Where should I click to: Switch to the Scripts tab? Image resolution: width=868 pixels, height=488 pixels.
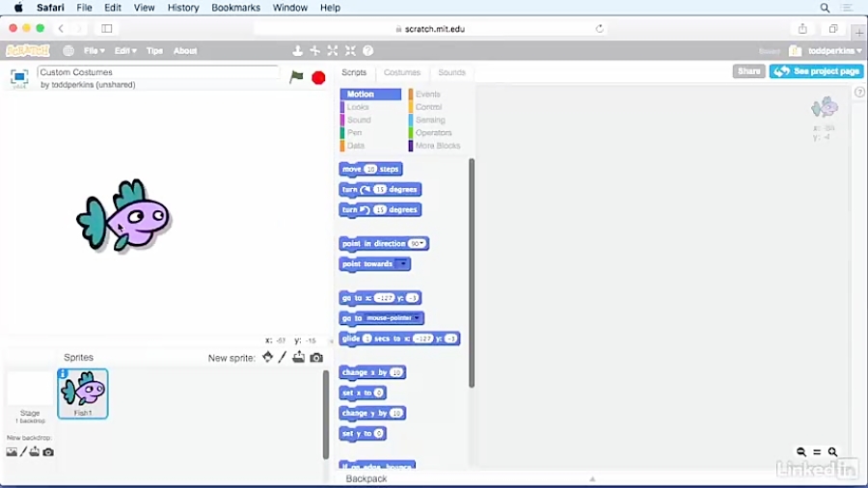354,72
